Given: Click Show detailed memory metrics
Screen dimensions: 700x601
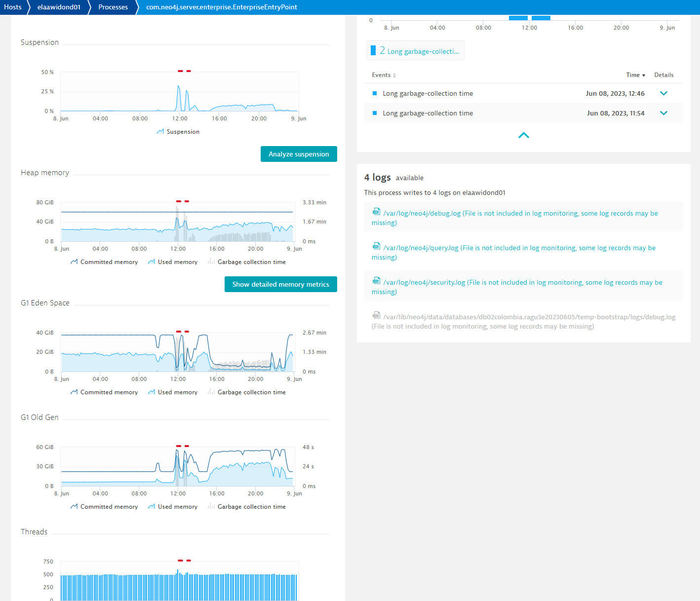Looking at the screenshot, I should (x=280, y=284).
